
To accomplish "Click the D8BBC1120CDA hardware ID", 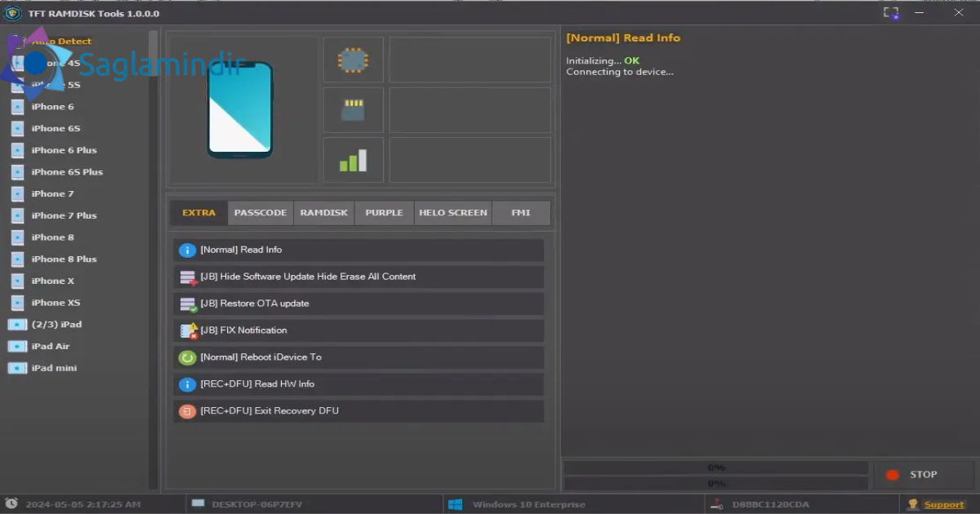I will [771, 505].
